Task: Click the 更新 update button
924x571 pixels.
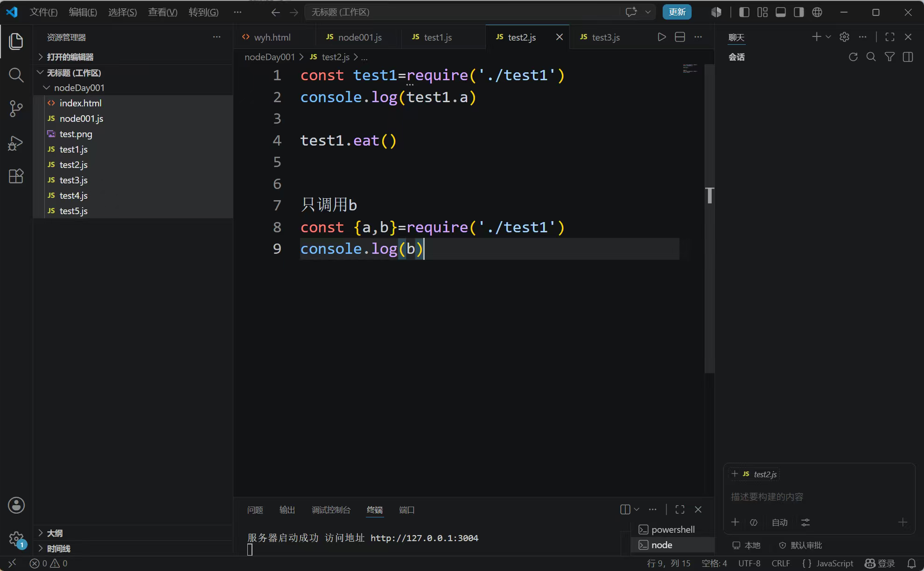Action: click(x=677, y=12)
